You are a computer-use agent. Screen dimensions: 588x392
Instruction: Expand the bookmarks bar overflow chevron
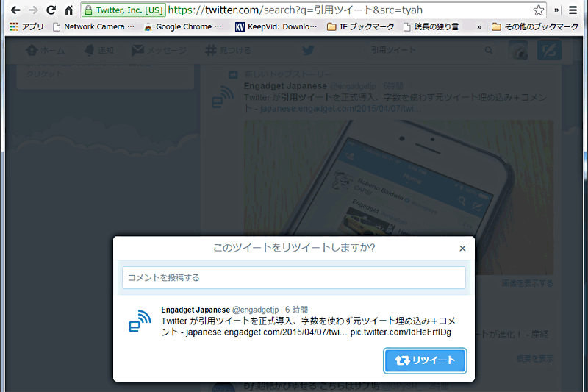pos(479,27)
